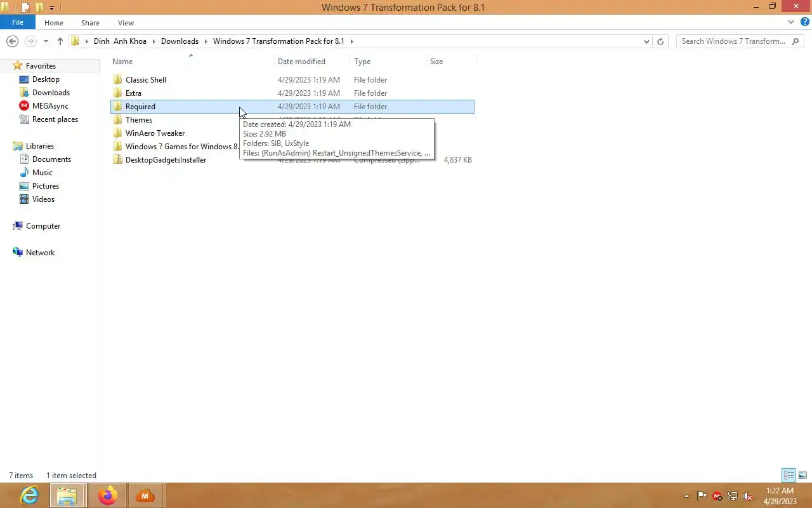
Task: Open Recent places in navigation pane
Action: (x=55, y=119)
